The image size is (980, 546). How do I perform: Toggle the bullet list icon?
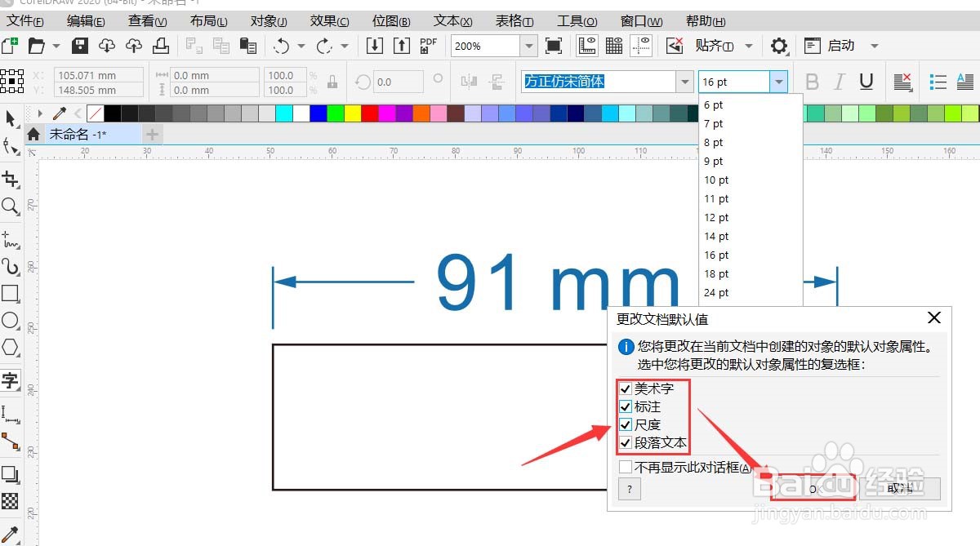(938, 82)
